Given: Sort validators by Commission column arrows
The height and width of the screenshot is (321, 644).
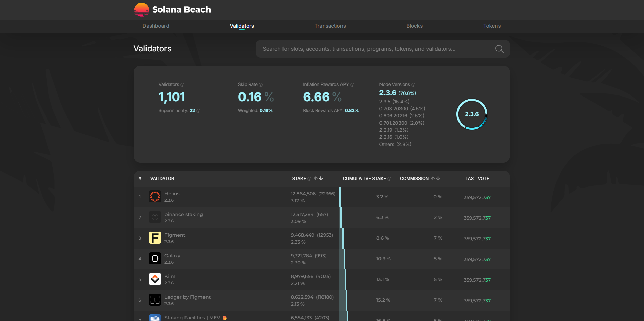Looking at the screenshot, I should (435, 179).
